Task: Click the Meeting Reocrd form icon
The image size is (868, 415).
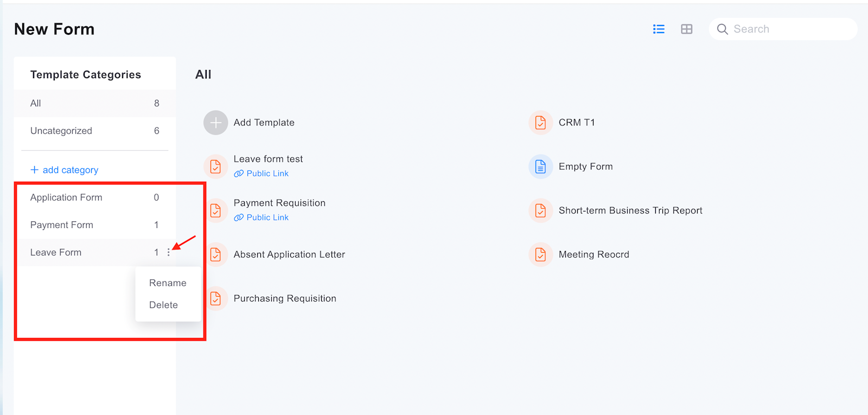Action: coord(540,254)
